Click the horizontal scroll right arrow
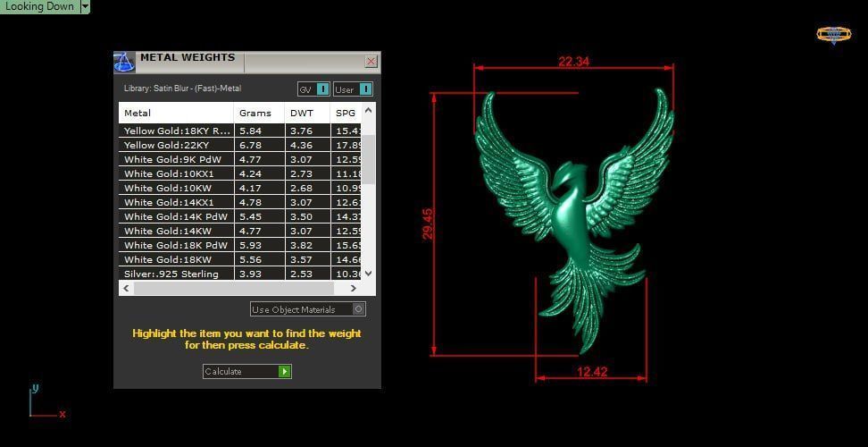The image size is (868, 447). (x=353, y=288)
